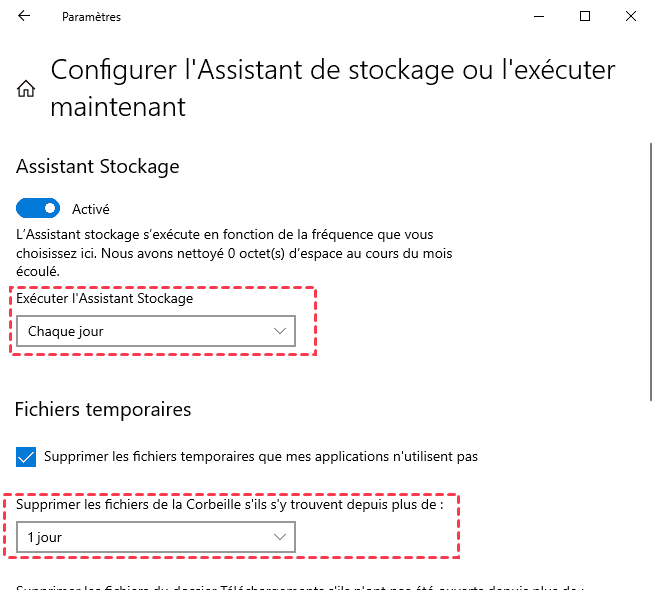This screenshot has height=590, width=654.
Task: Click the 'Activé' label beside the toggle
Action: pyautogui.click(x=91, y=209)
